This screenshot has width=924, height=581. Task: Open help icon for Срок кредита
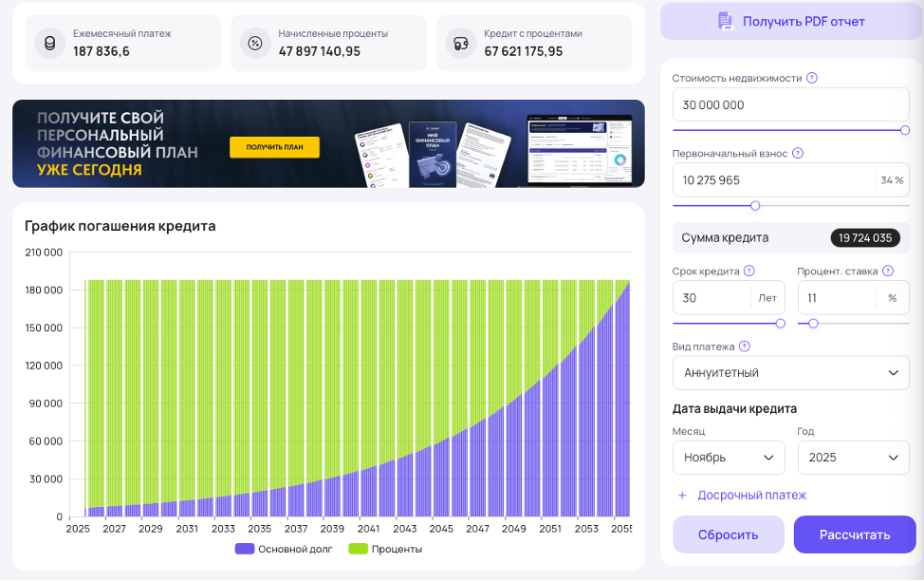(x=749, y=271)
